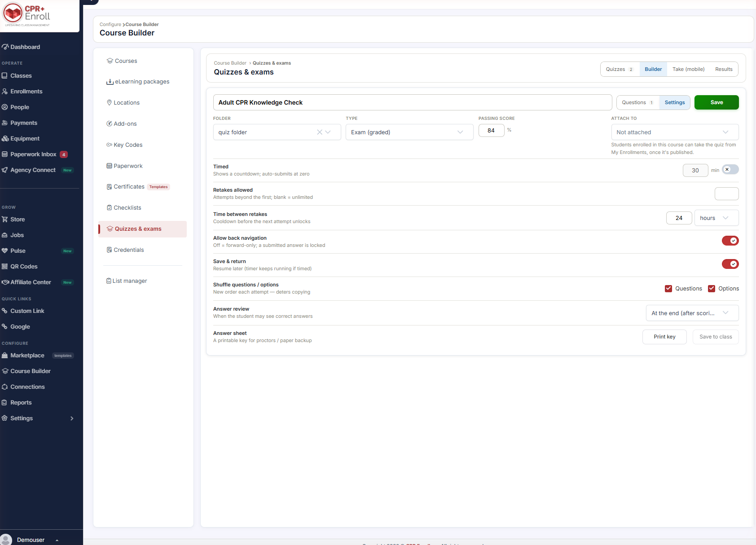Open Credentials in the configure menu
This screenshot has height=545, width=756.
[142, 250]
